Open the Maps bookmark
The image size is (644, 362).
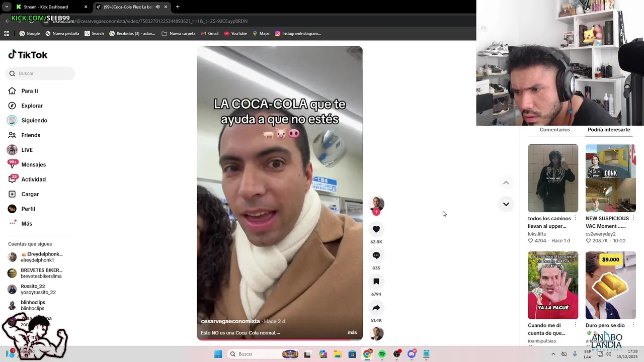tap(261, 34)
